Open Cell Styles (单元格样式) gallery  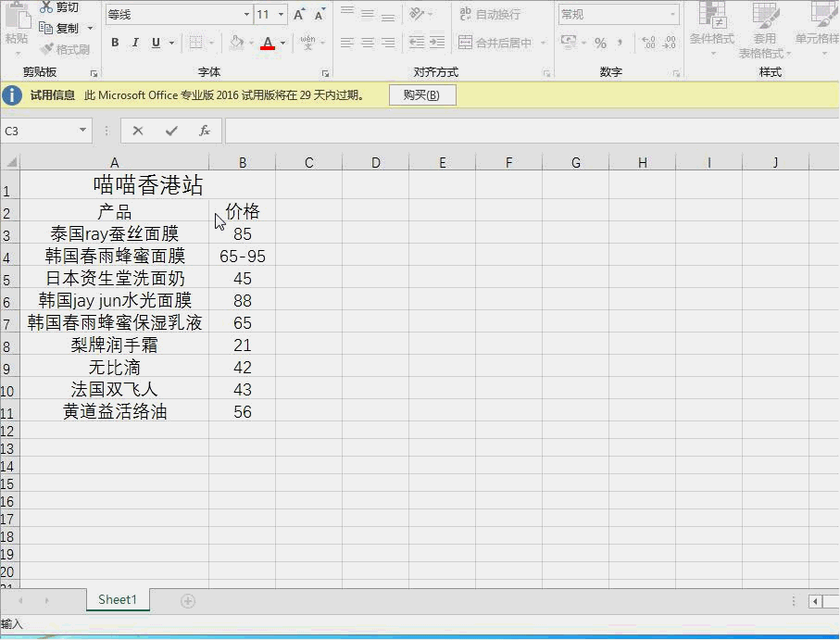[817, 27]
